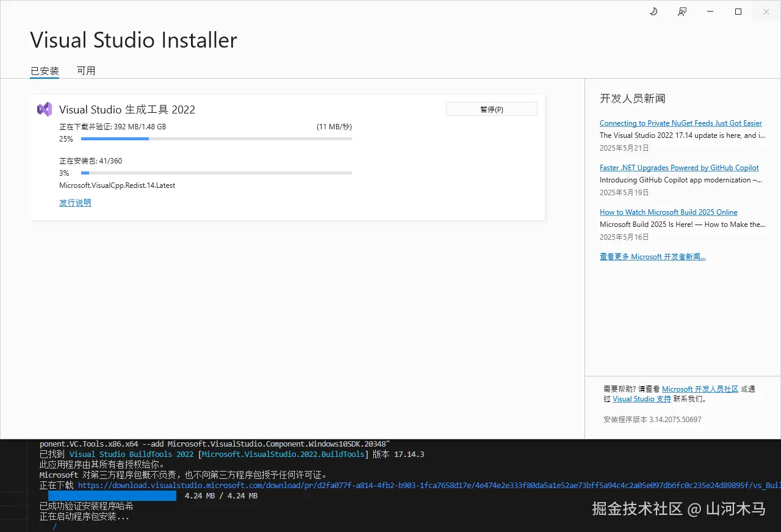Open the 发行说明 release notes link
The width and height of the screenshot is (781, 532).
click(x=75, y=203)
